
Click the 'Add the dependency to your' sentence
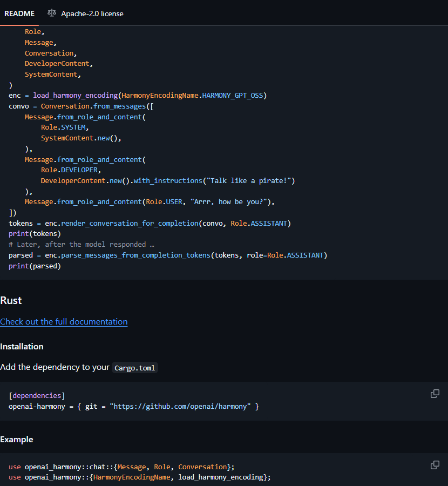coord(55,367)
